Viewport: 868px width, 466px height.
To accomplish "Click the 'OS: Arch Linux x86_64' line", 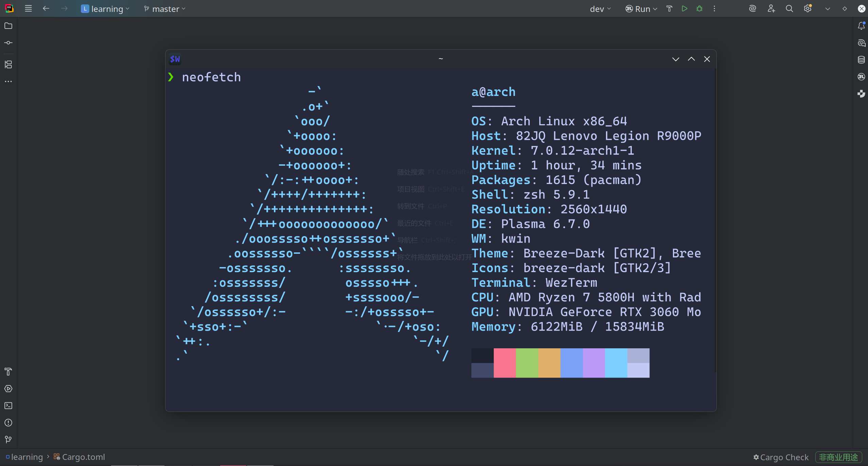I will 549,121.
